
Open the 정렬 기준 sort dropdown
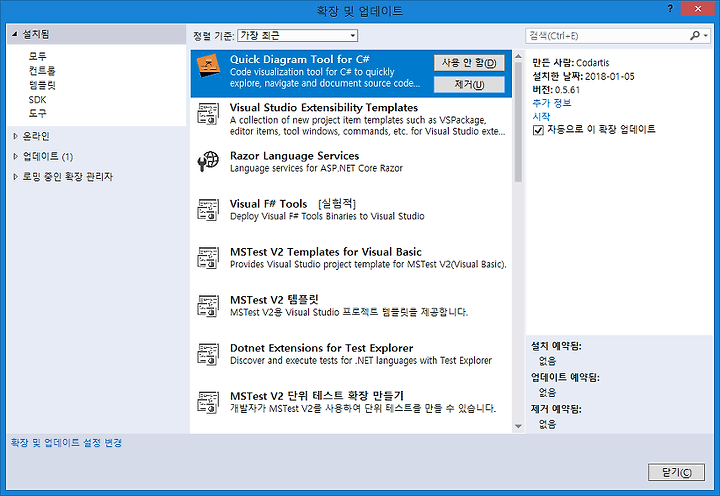click(x=298, y=35)
